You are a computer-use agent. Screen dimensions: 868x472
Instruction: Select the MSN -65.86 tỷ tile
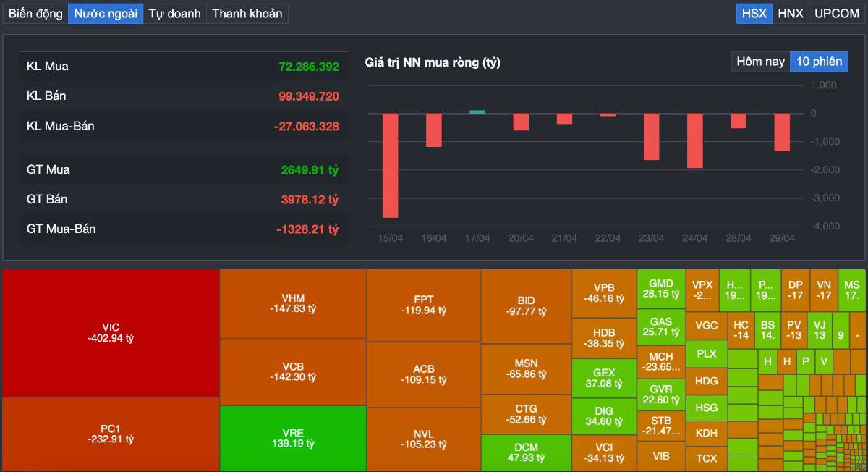click(526, 368)
